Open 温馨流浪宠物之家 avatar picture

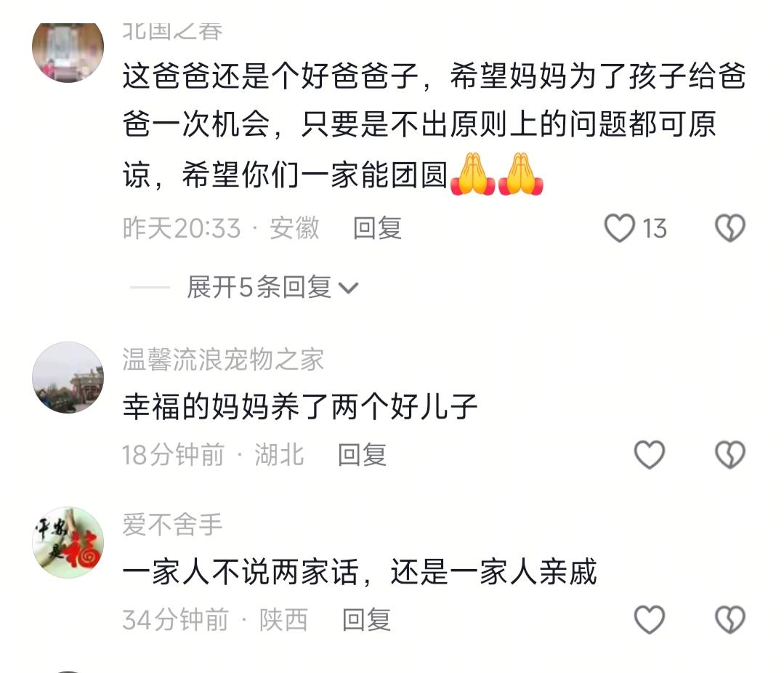click(x=68, y=377)
